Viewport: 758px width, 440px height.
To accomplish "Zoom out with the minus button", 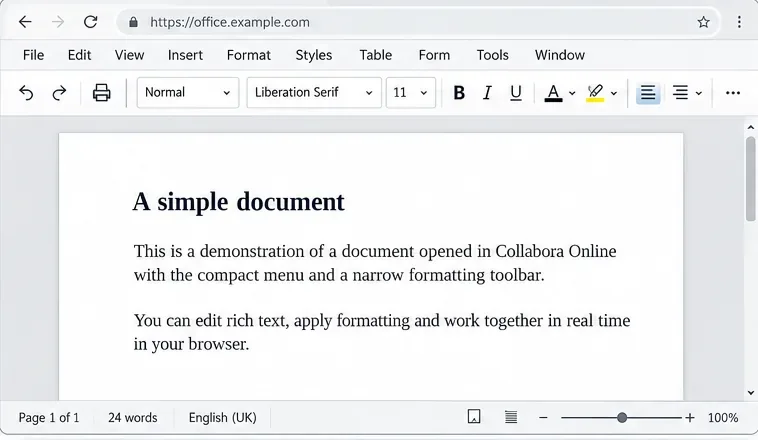I will (543, 417).
